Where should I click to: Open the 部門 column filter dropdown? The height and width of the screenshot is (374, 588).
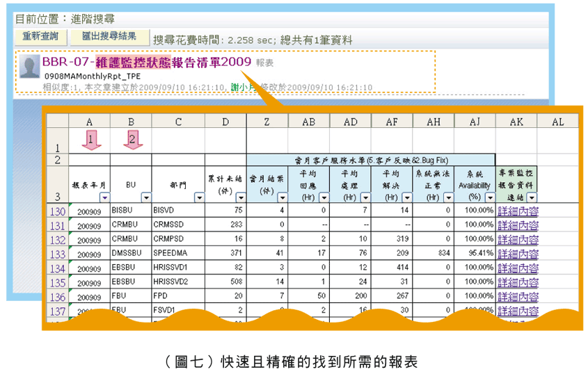[x=199, y=198]
